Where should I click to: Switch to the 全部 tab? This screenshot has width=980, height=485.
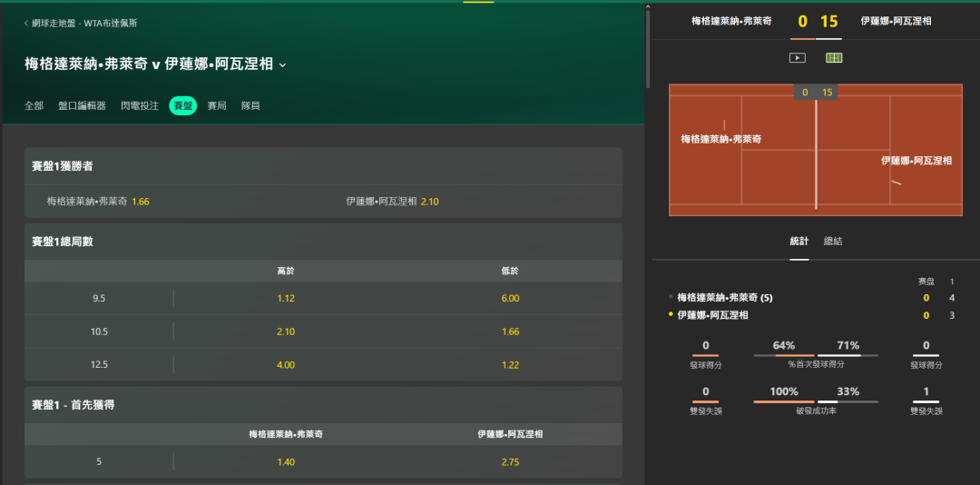[x=34, y=105]
